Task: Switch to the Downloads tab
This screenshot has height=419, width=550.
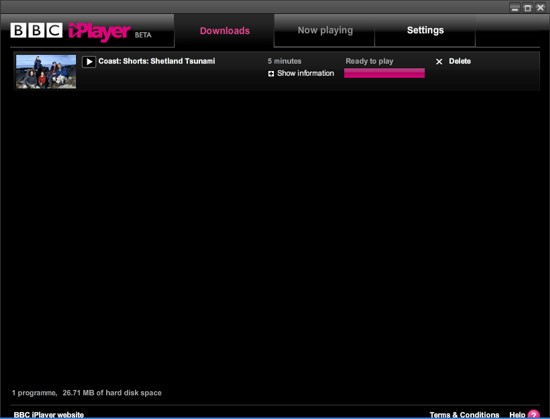Action: pos(224,31)
